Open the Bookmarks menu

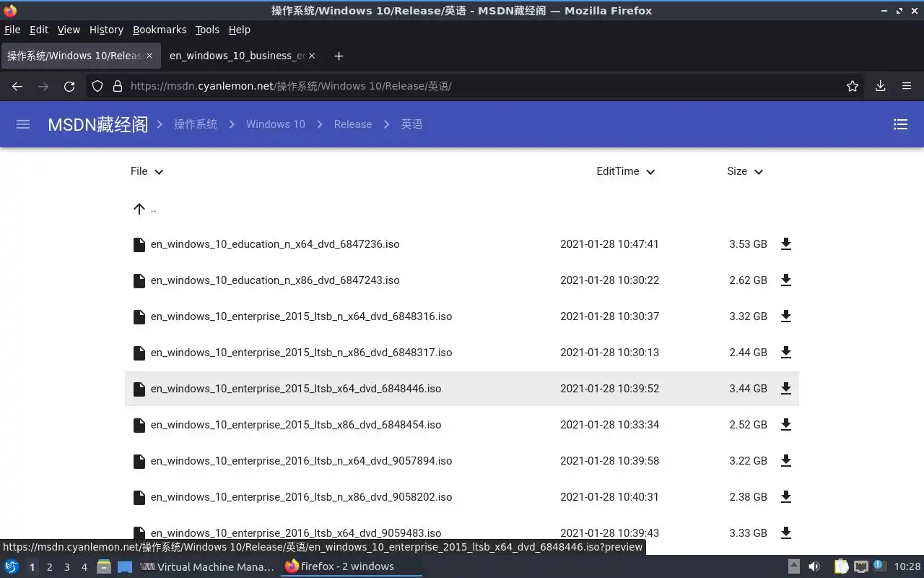pyautogui.click(x=160, y=30)
